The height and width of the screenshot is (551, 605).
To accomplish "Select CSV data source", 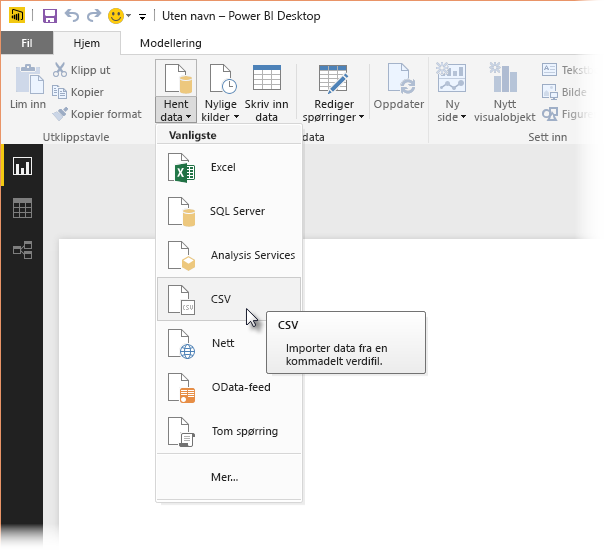I will tap(229, 299).
